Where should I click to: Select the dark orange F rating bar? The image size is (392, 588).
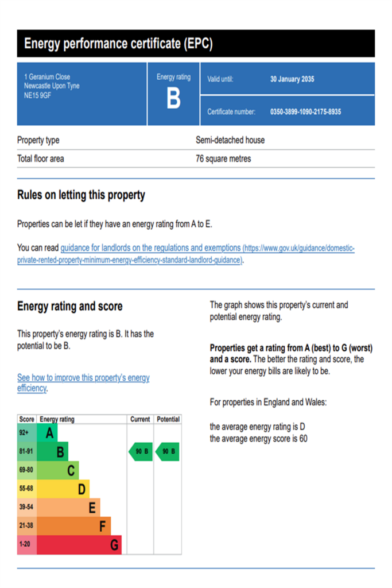coord(74,526)
